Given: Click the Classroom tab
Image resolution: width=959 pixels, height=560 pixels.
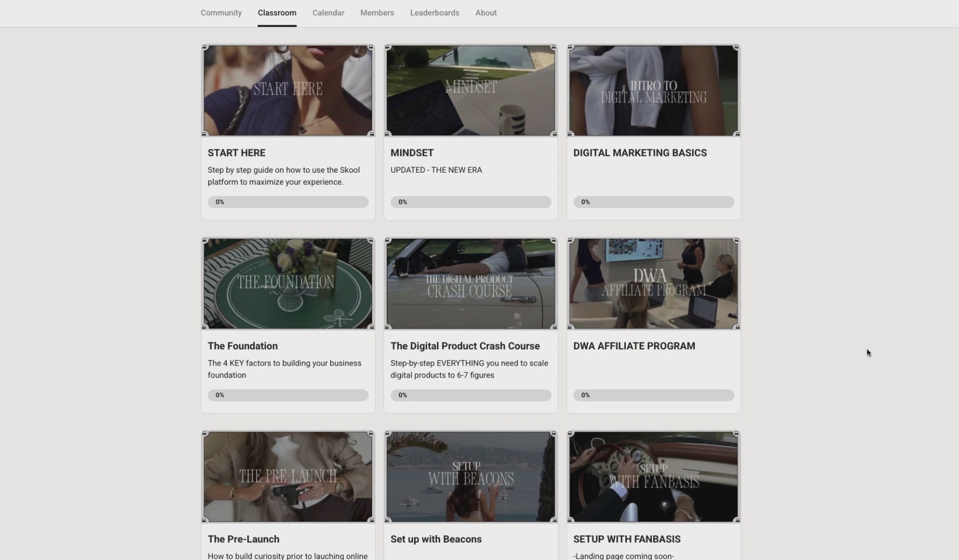Looking at the screenshot, I should pyautogui.click(x=277, y=13).
